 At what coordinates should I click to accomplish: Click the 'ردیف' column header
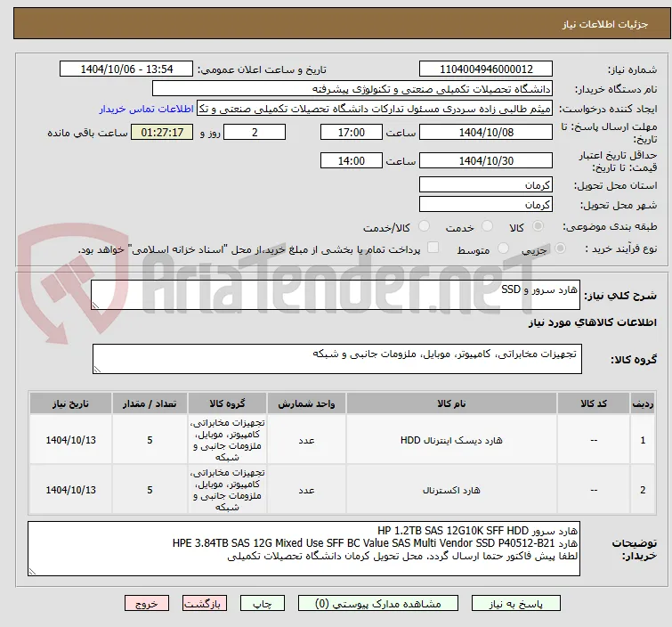[x=643, y=403]
